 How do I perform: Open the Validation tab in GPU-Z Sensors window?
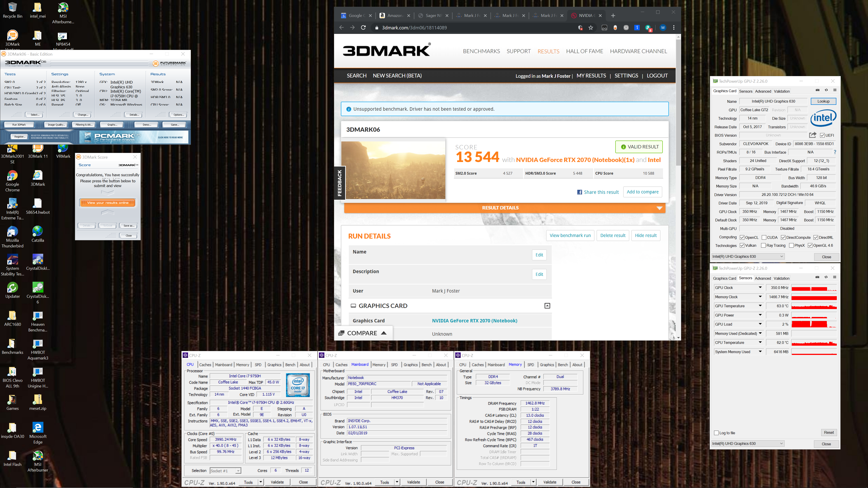(781, 278)
